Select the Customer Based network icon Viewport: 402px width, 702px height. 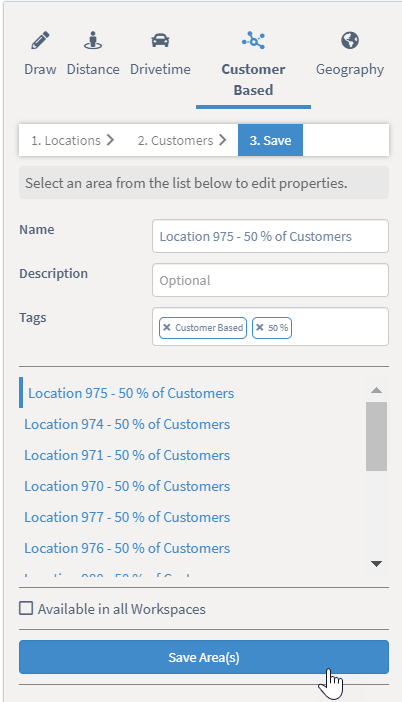point(253,41)
